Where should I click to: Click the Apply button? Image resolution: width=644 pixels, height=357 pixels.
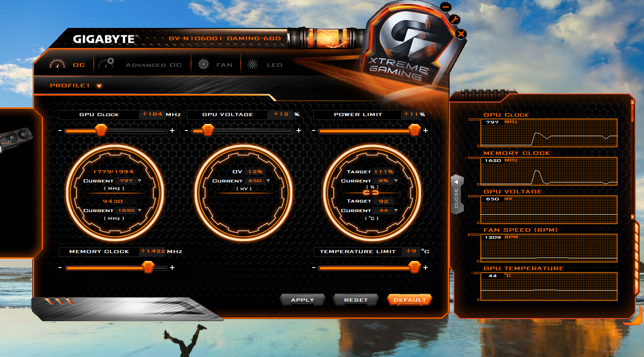[303, 300]
